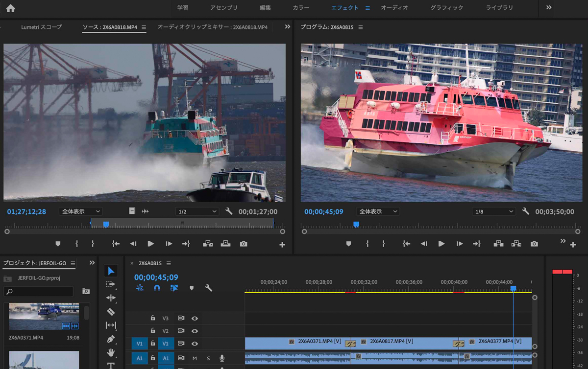Expand the workspace overflow chevron at top

coord(549,8)
